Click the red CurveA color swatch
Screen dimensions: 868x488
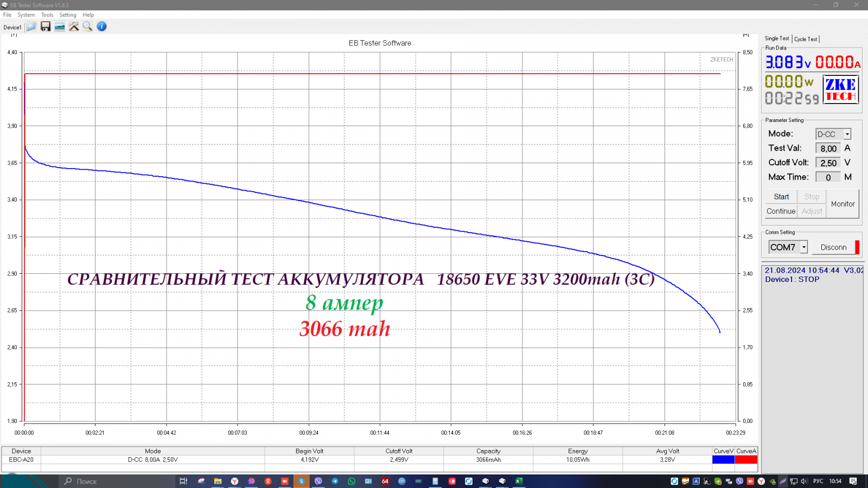click(746, 460)
